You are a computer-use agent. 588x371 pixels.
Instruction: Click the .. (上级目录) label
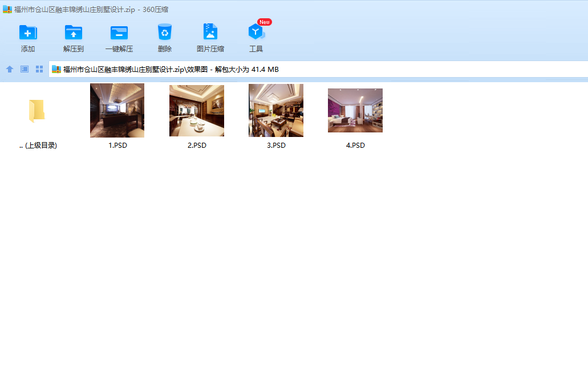[x=38, y=145]
